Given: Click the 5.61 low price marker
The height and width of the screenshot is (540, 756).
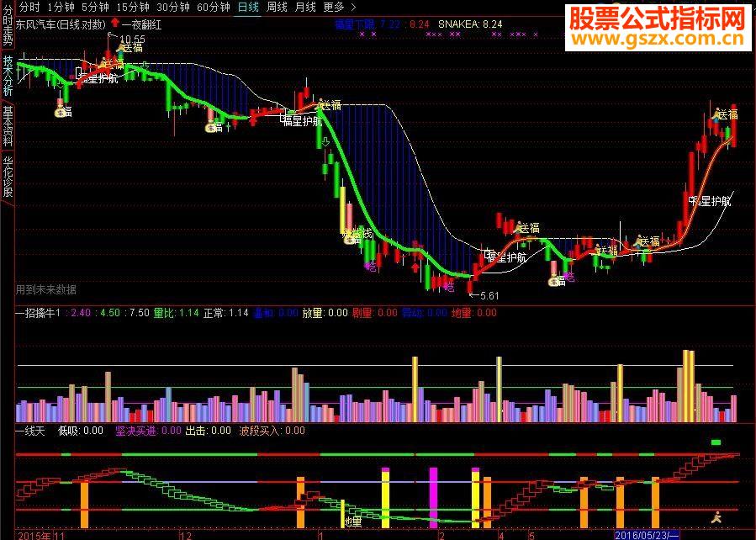Looking at the screenshot, I should click(489, 295).
